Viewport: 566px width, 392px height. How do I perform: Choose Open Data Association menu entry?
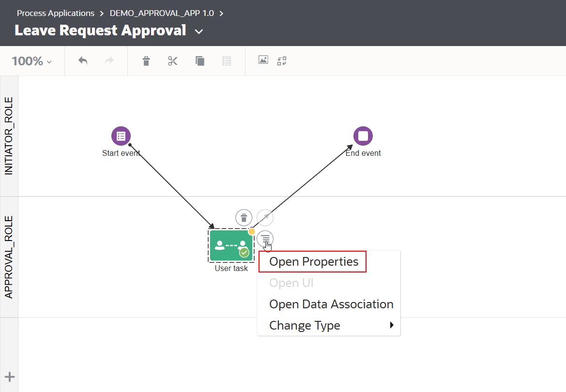(x=331, y=304)
